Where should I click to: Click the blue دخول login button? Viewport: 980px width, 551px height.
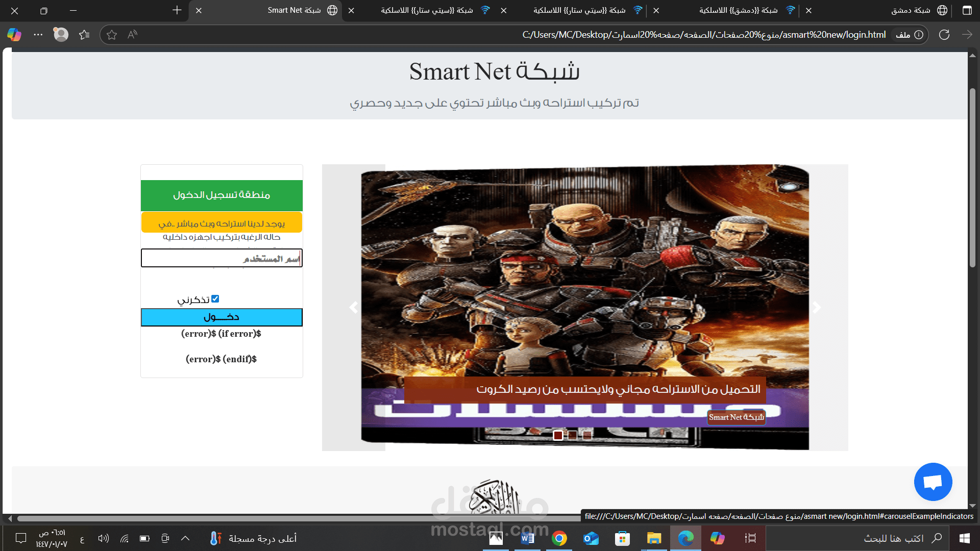click(x=222, y=317)
